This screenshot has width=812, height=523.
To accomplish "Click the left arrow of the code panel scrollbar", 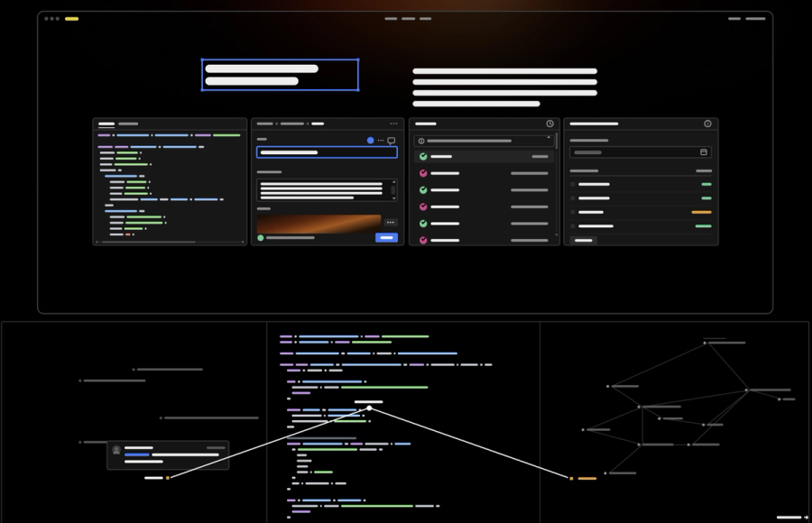I will click(97, 242).
